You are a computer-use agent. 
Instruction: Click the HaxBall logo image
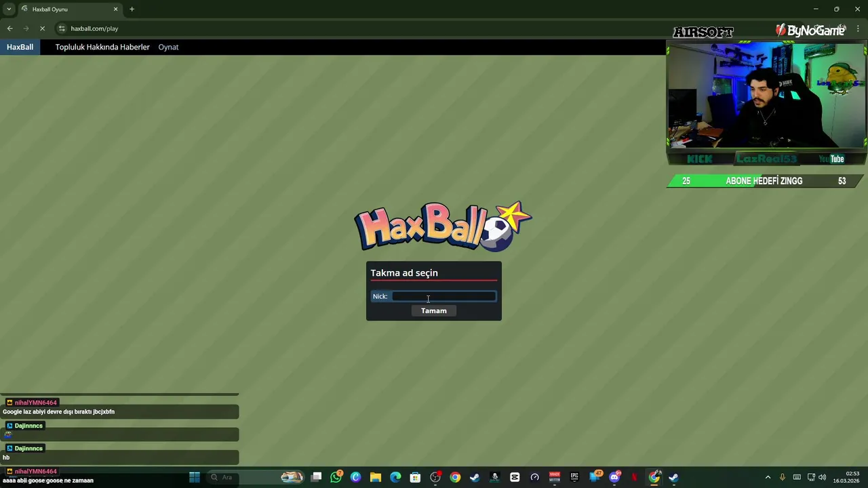[x=443, y=227]
